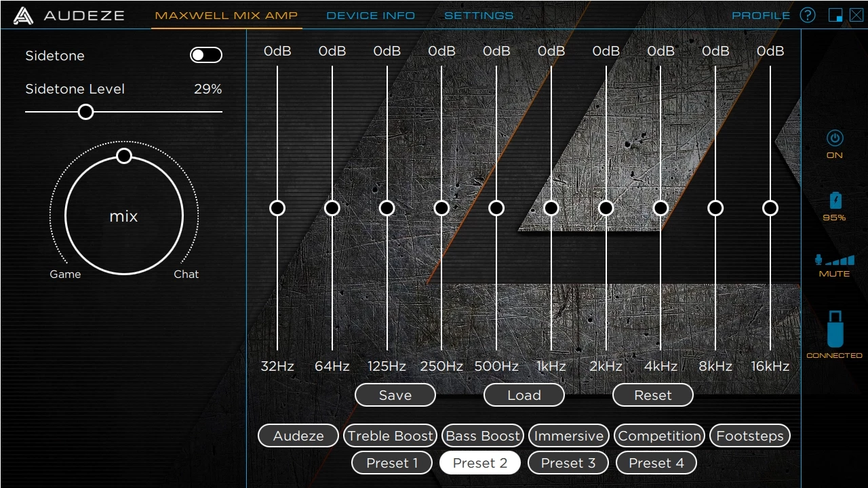Click the 29% Sidetone Level value
868x488 pixels.
[x=208, y=89]
